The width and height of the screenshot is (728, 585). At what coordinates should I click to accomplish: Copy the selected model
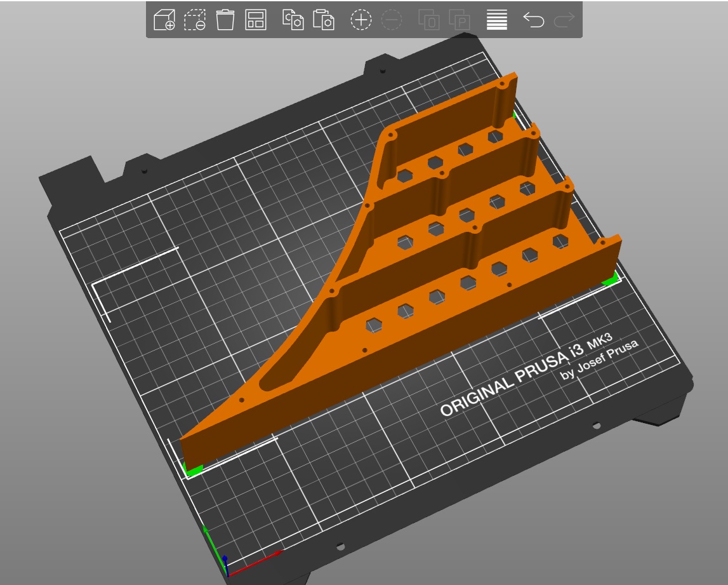pos(293,20)
